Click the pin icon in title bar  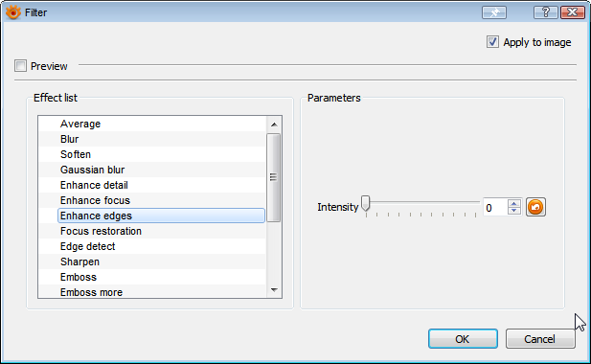[x=494, y=12]
